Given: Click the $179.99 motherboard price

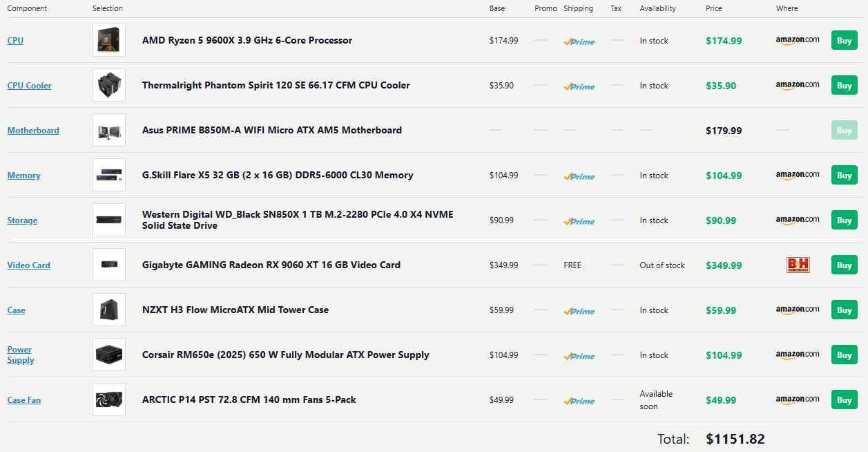Looking at the screenshot, I should point(724,131).
